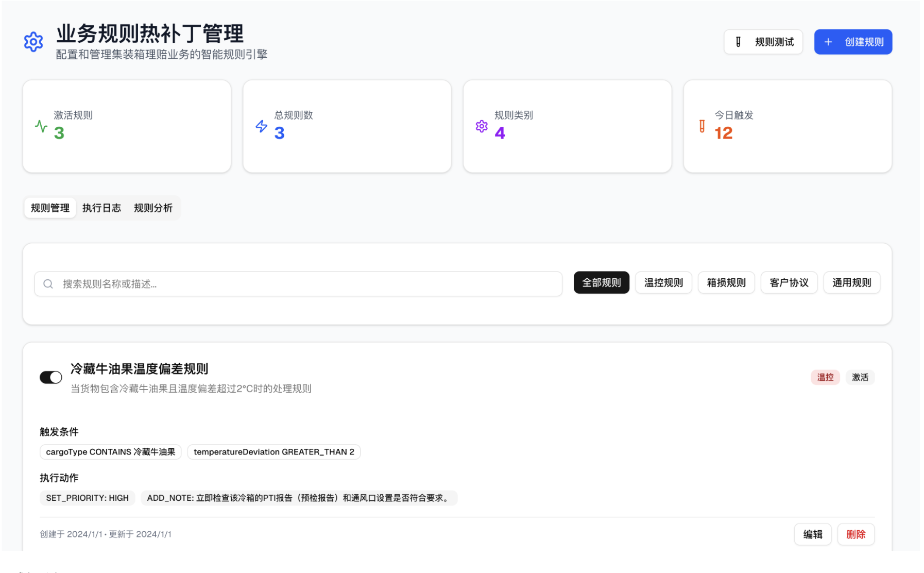The width and height of the screenshot is (924, 573).
Task: Click the gear icon beside page title
Action: tap(33, 42)
